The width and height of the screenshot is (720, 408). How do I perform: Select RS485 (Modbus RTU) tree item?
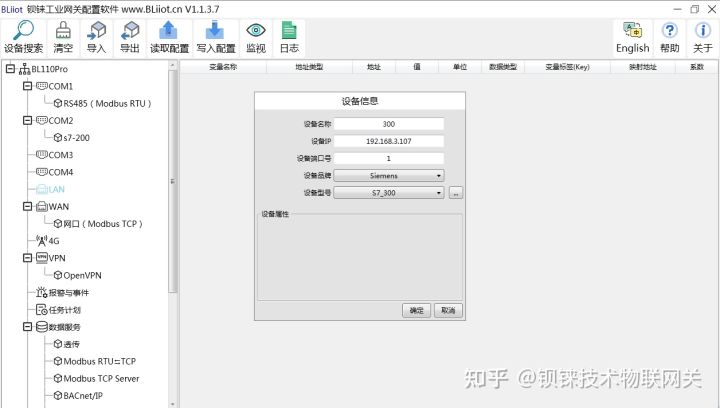coord(103,103)
